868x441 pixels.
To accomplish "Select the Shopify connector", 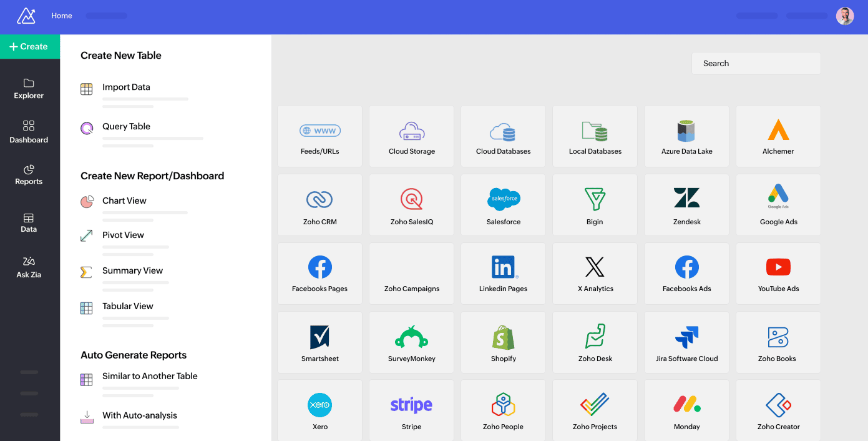I will click(503, 342).
